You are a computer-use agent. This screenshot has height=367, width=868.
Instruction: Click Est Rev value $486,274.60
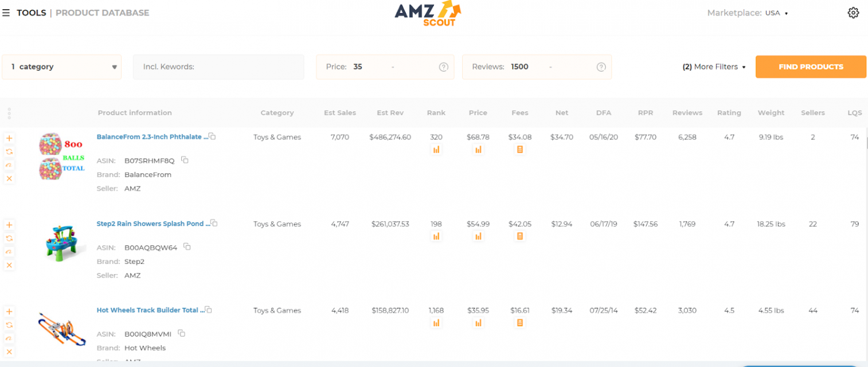click(x=390, y=137)
